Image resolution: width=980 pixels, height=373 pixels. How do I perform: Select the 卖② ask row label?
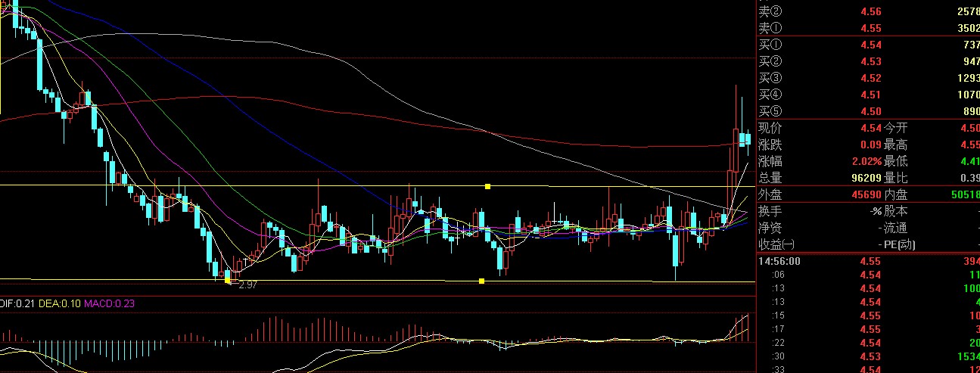(770, 11)
